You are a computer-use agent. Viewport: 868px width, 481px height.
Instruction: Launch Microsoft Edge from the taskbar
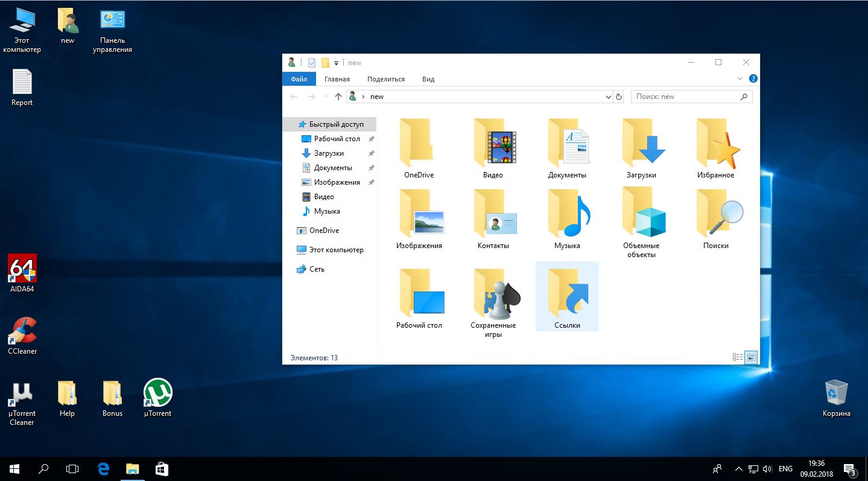tap(103, 469)
